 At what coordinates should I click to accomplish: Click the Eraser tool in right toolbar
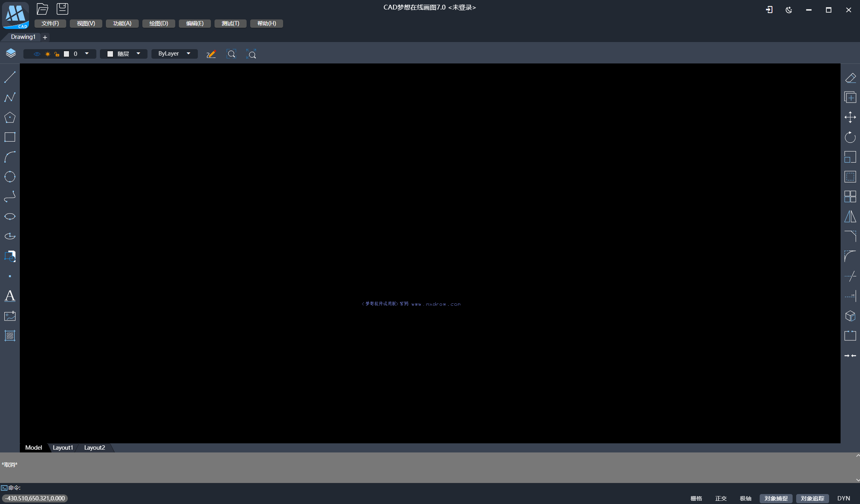coord(850,78)
